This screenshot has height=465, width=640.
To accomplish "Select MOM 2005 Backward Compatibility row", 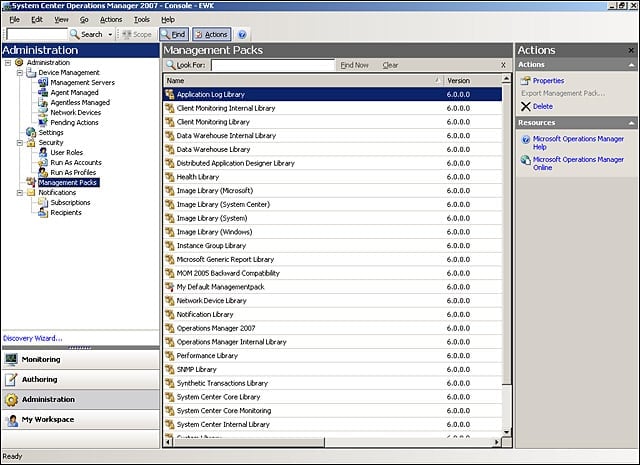I will pyautogui.click(x=333, y=273).
